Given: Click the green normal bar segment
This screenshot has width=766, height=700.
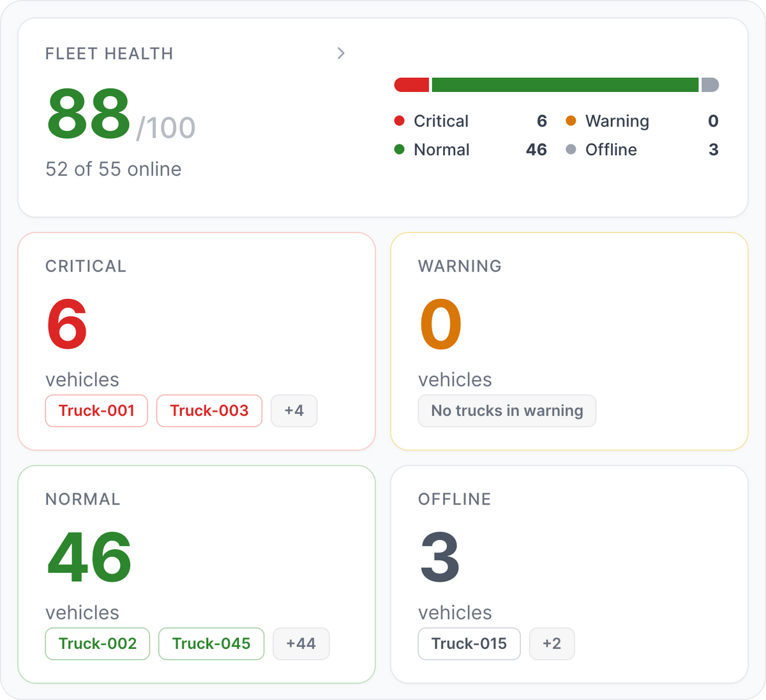Looking at the screenshot, I should coord(565,85).
